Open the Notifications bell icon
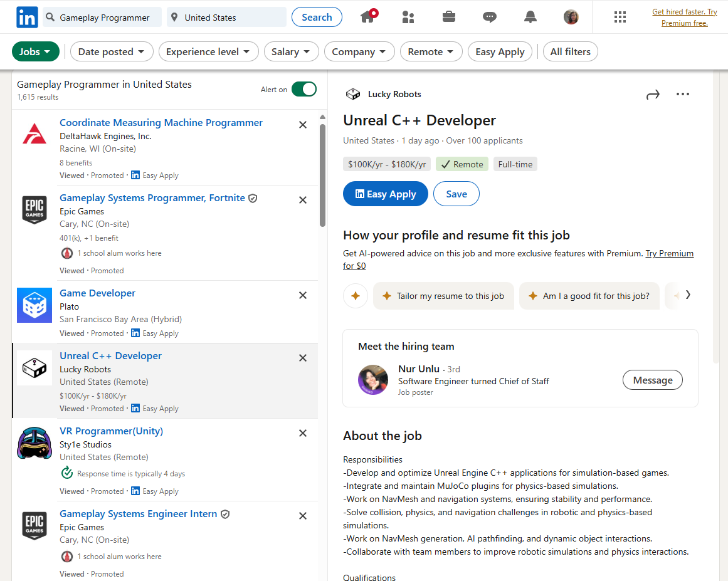Image resolution: width=728 pixels, height=581 pixels. pyautogui.click(x=530, y=17)
